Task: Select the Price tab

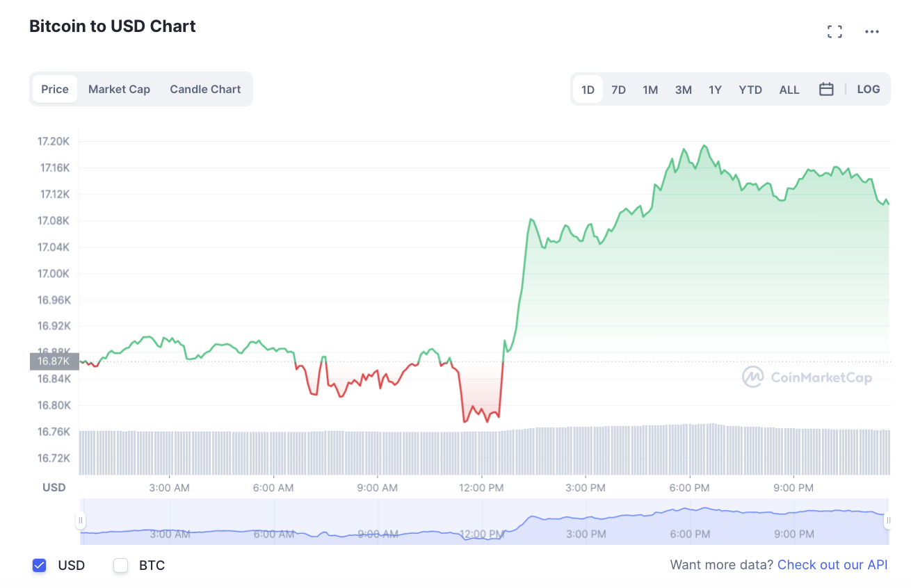Action: [x=55, y=89]
